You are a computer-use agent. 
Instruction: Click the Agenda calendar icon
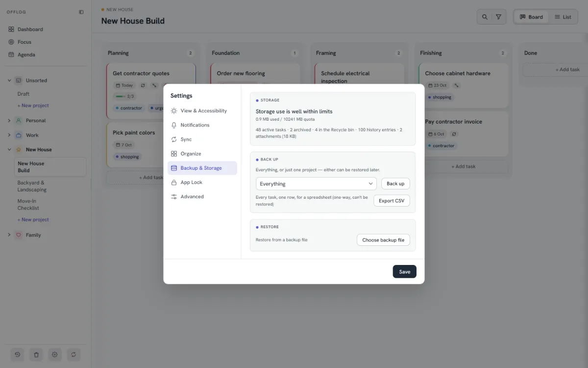pos(11,55)
